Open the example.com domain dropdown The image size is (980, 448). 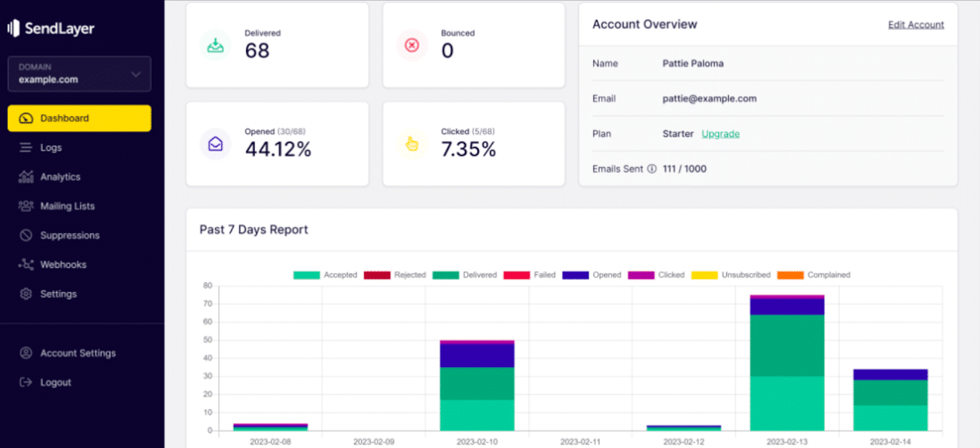click(x=79, y=74)
